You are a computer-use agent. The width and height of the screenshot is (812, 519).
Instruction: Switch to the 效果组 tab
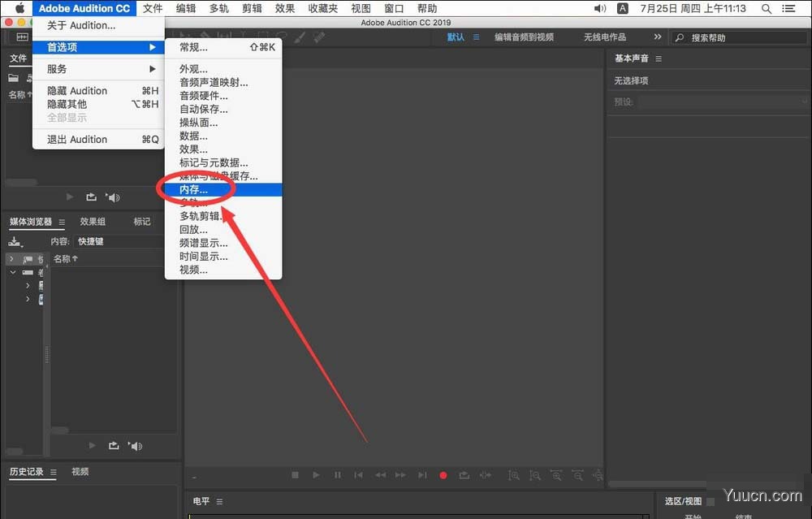(x=93, y=221)
